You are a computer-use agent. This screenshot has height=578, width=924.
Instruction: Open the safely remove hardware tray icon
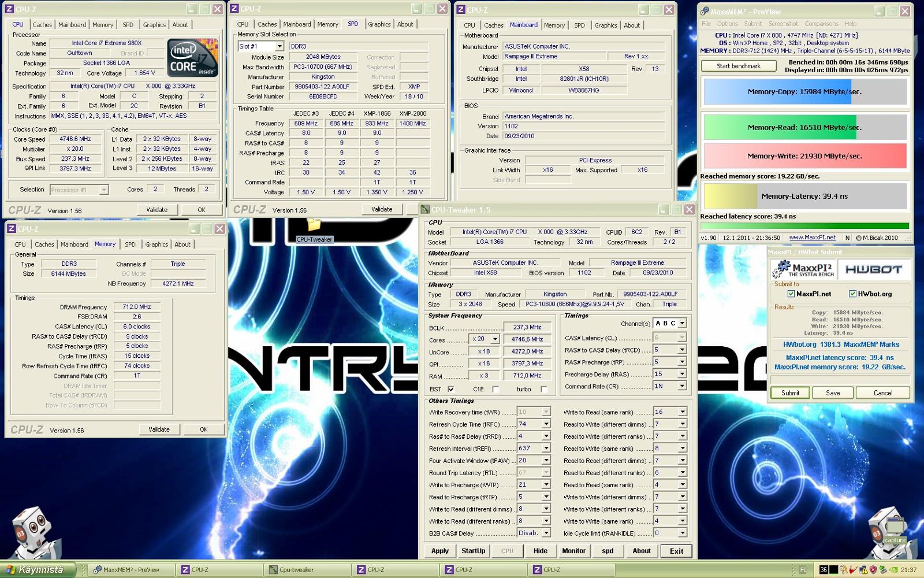click(x=883, y=569)
